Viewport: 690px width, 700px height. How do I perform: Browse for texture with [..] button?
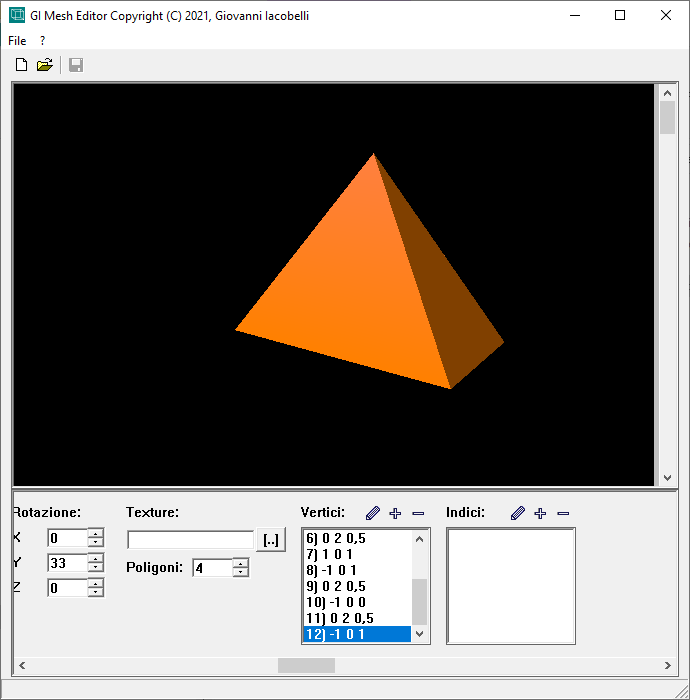click(x=271, y=540)
